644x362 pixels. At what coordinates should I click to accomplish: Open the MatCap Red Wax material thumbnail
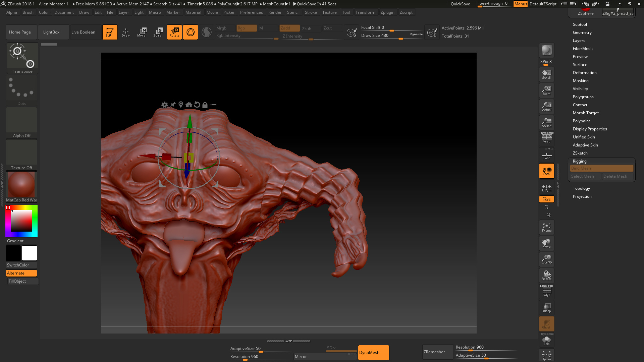tap(21, 187)
